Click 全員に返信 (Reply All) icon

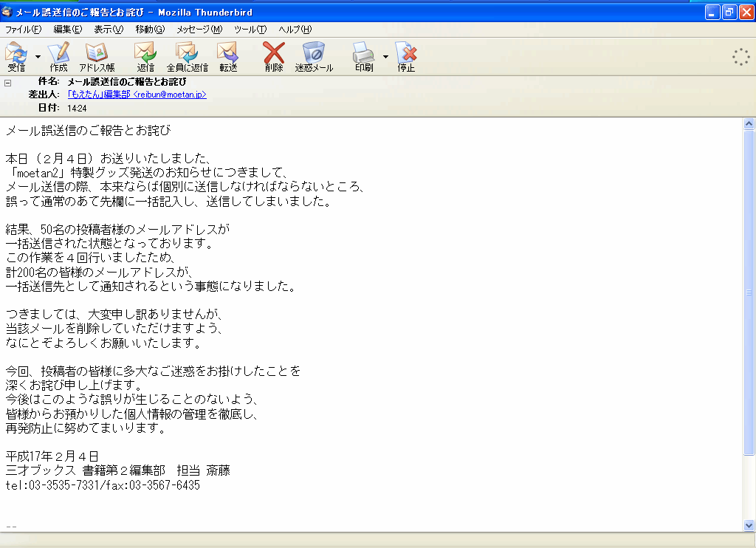click(187, 55)
